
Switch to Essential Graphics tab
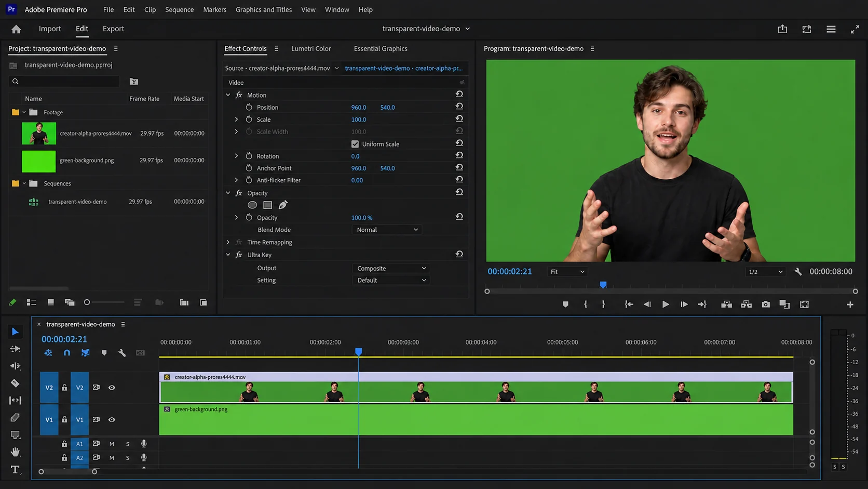[381, 48]
